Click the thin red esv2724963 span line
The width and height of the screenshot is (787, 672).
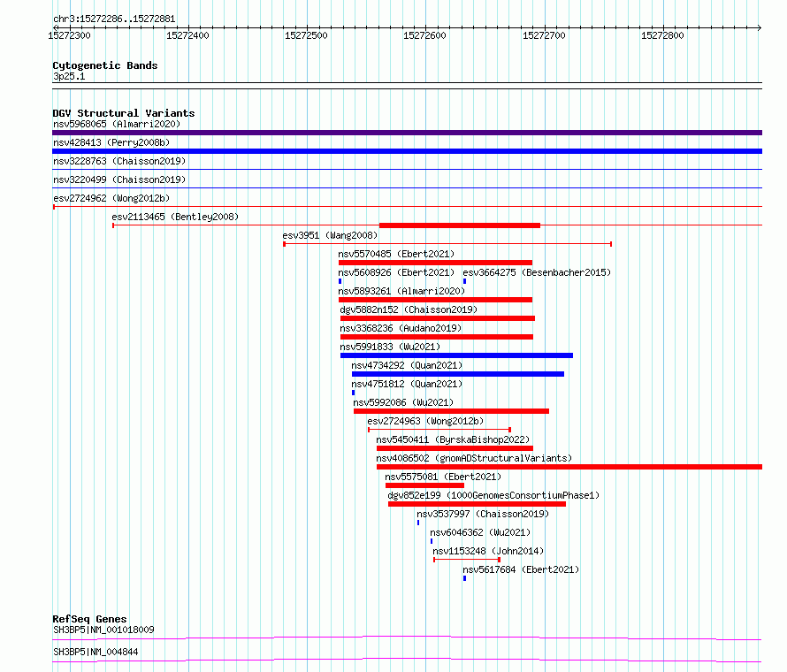tap(439, 430)
